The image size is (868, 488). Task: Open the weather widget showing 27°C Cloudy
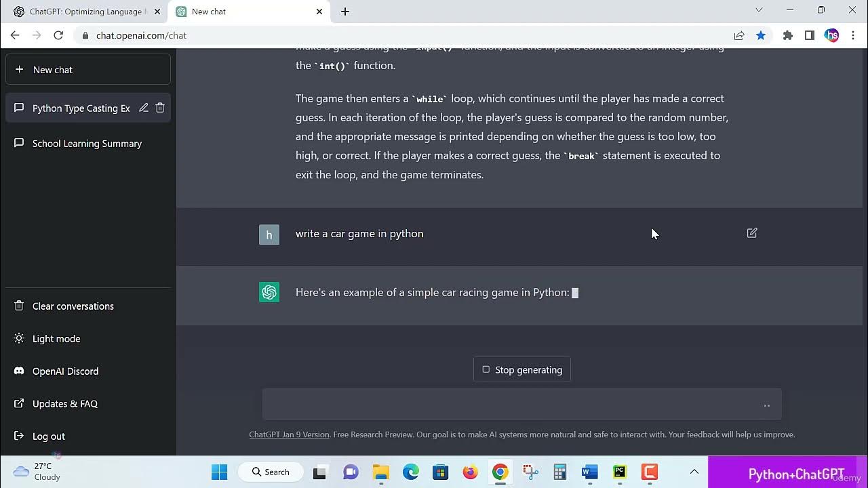pyautogui.click(x=37, y=472)
